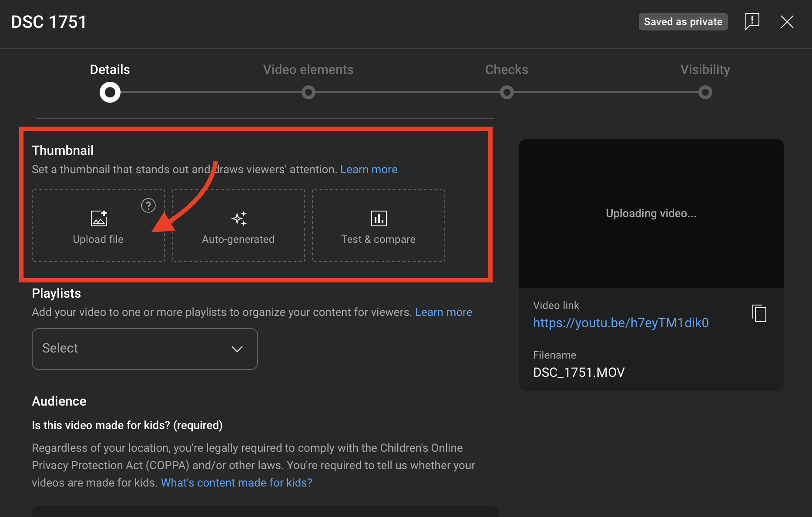Open the Checks tab label

[507, 70]
